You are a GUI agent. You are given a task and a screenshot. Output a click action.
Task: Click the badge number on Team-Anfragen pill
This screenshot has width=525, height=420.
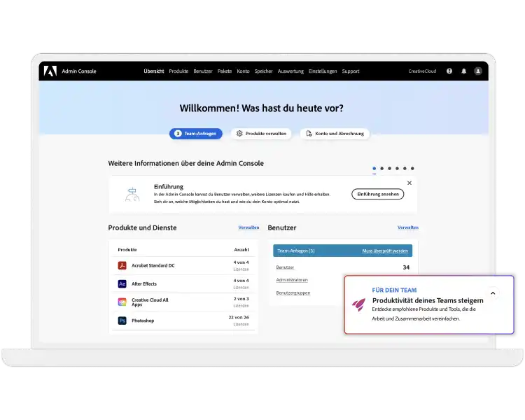[x=178, y=133]
